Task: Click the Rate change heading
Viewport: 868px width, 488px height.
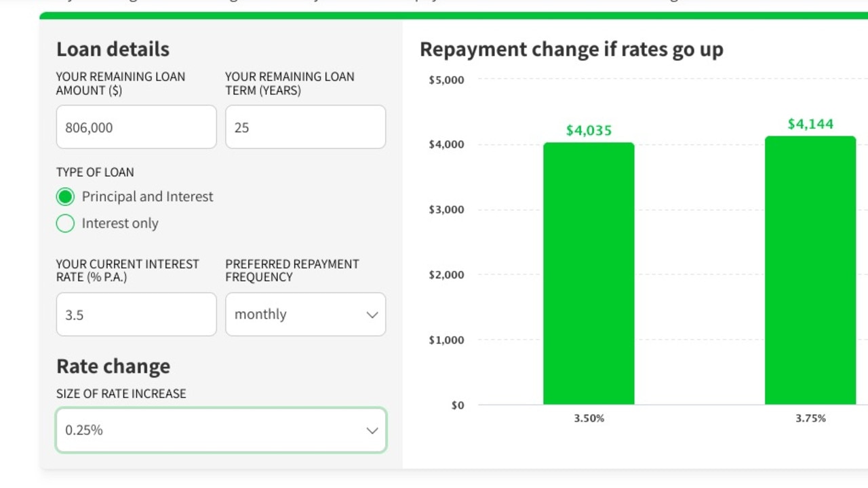Action: [x=113, y=366]
